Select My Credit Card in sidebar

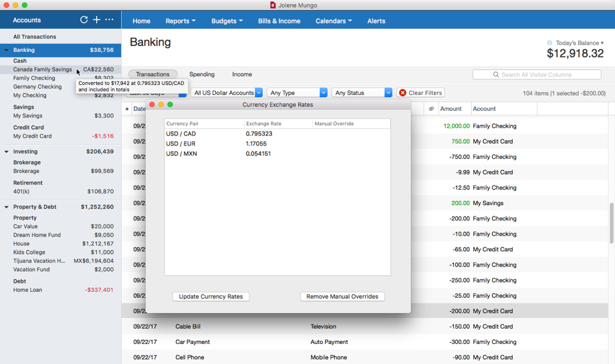[60, 136]
